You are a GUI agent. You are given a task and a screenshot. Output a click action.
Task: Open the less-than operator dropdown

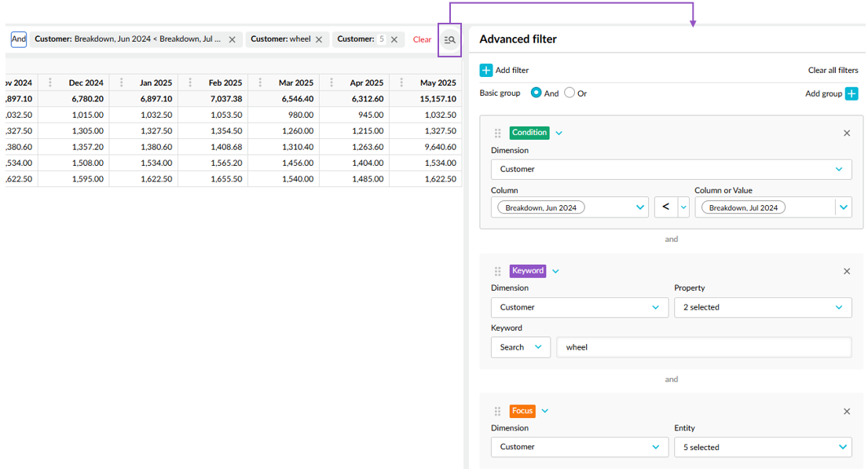[x=683, y=207]
